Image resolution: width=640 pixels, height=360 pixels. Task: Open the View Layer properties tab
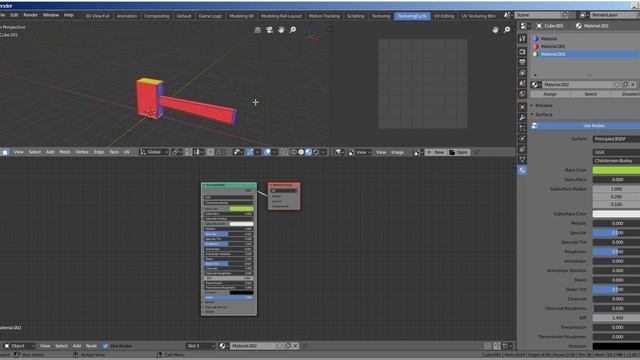[x=522, y=73]
